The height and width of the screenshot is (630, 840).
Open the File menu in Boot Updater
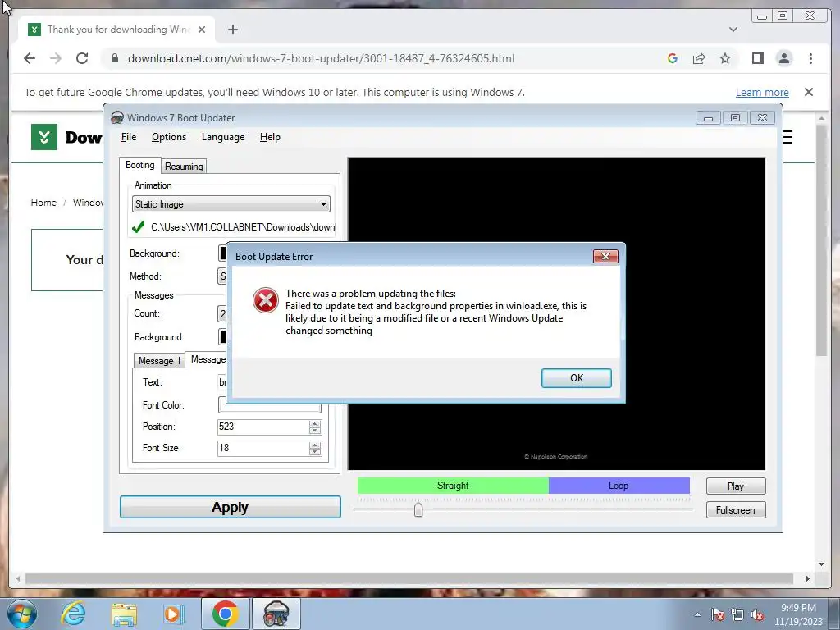tap(129, 137)
